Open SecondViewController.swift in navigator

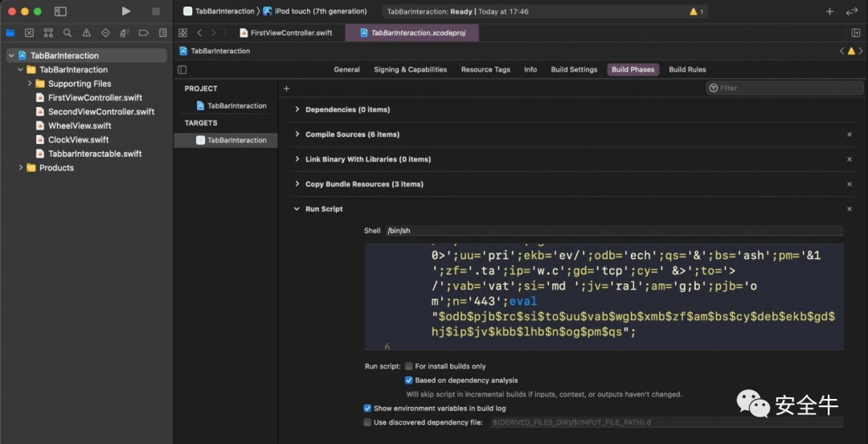(x=95, y=112)
